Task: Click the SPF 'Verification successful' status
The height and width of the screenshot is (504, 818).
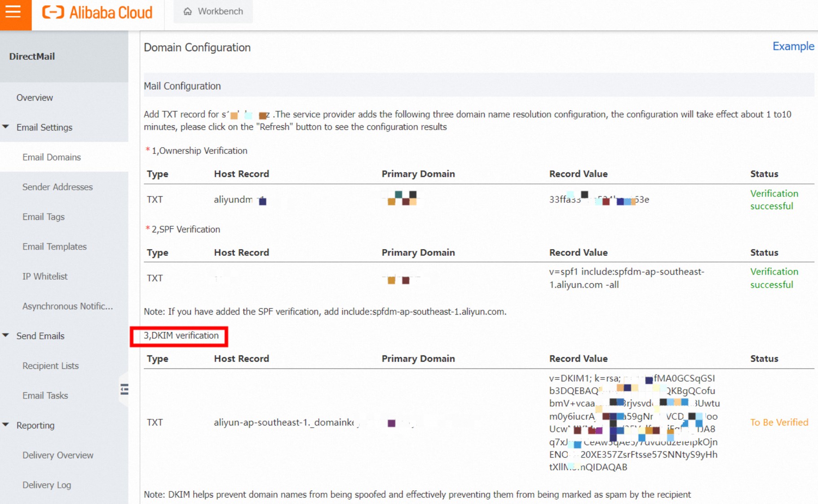Action: pyautogui.click(x=774, y=278)
